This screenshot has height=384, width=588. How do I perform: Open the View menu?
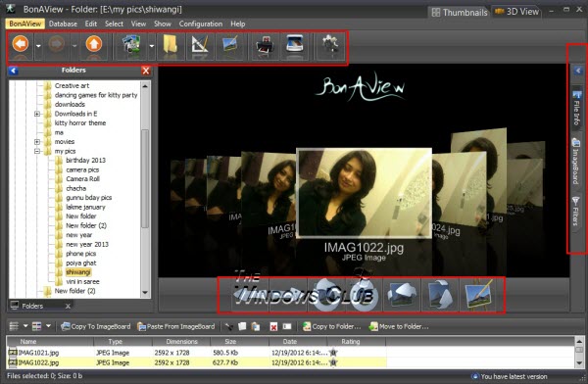point(138,24)
